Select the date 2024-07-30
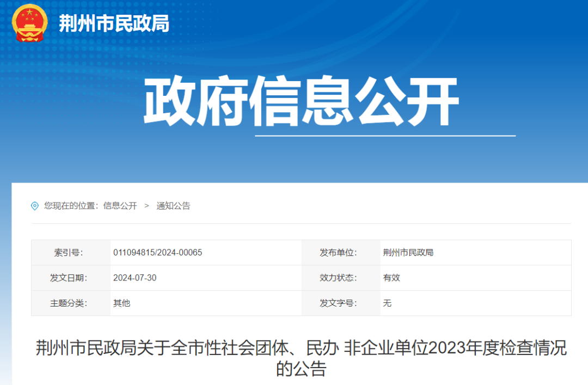 click(x=134, y=278)
